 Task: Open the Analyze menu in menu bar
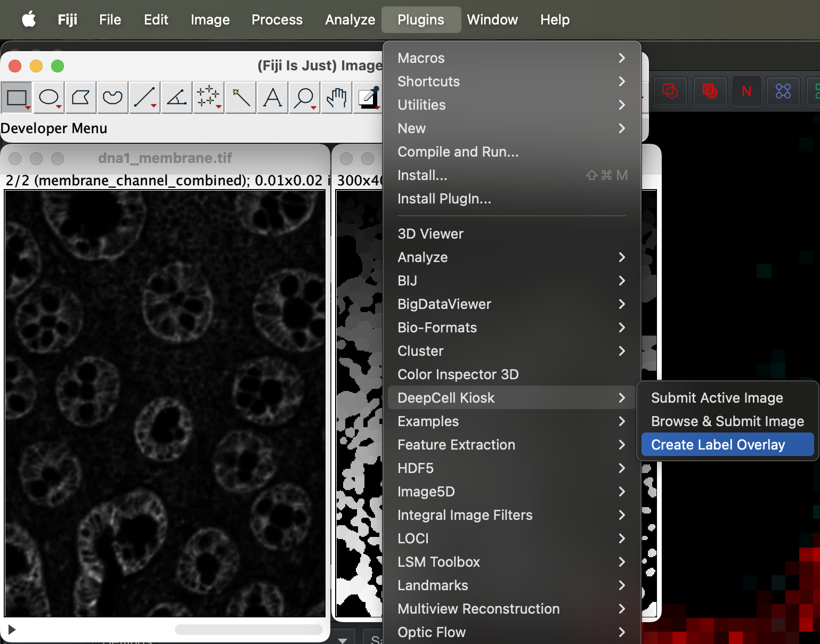click(350, 20)
